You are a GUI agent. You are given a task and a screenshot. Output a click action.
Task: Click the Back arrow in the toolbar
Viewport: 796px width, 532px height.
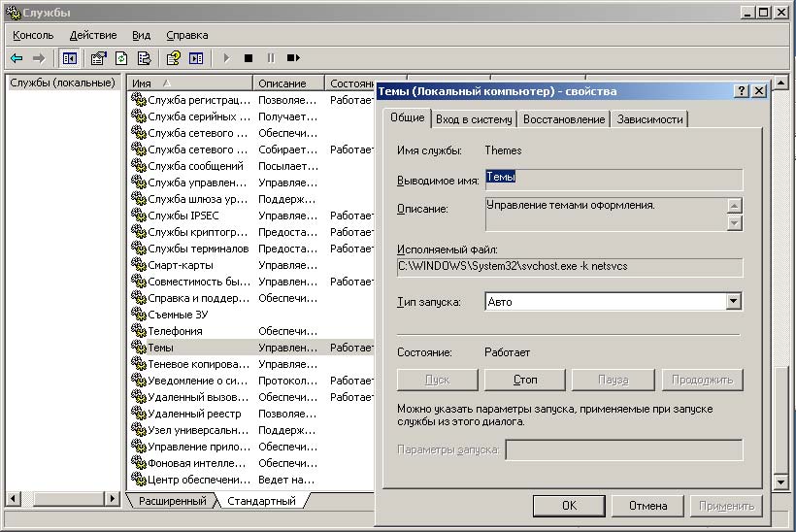point(17,58)
